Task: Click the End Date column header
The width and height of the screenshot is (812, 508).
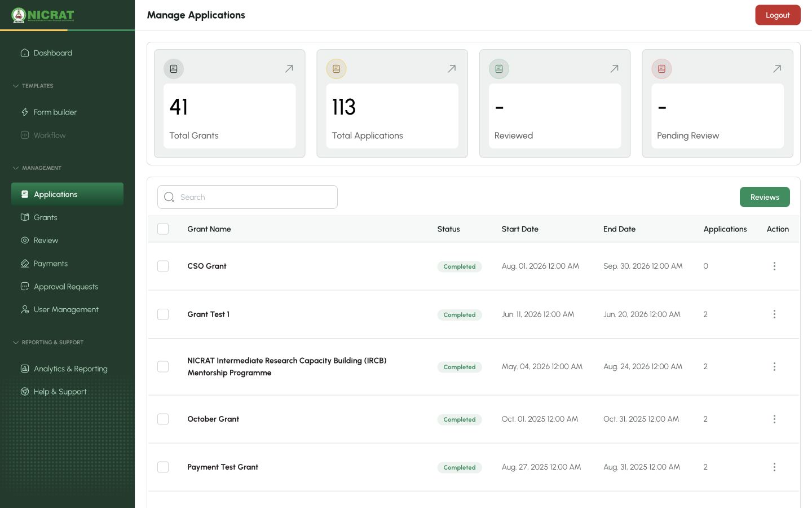Action: point(619,229)
